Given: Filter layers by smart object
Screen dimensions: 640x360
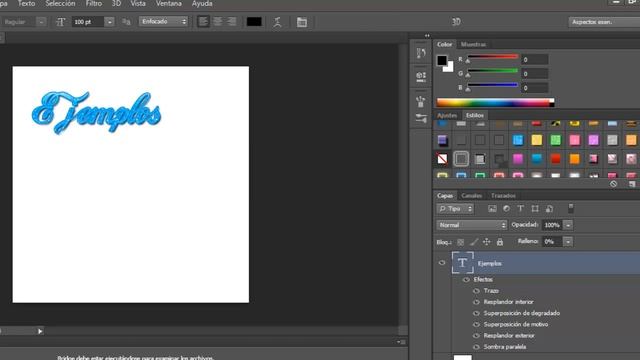Looking at the screenshot, I should tap(549, 209).
